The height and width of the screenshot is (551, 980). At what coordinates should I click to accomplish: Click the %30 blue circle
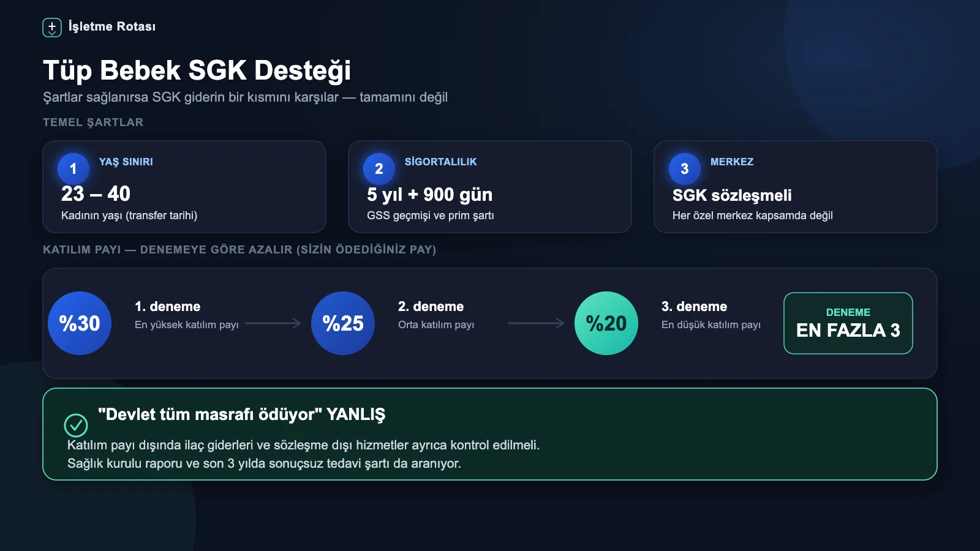[x=80, y=323]
